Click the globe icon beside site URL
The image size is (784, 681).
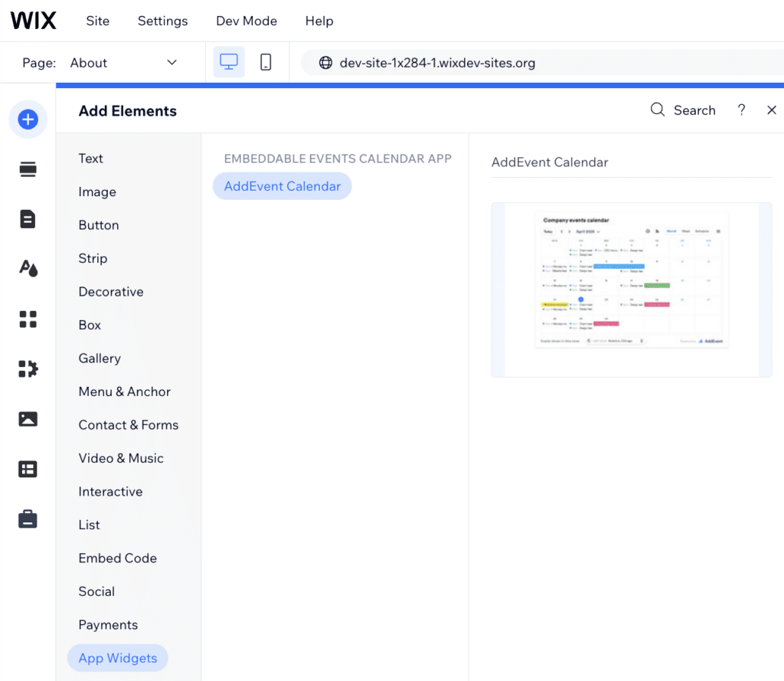pyautogui.click(x=325, y=63)
